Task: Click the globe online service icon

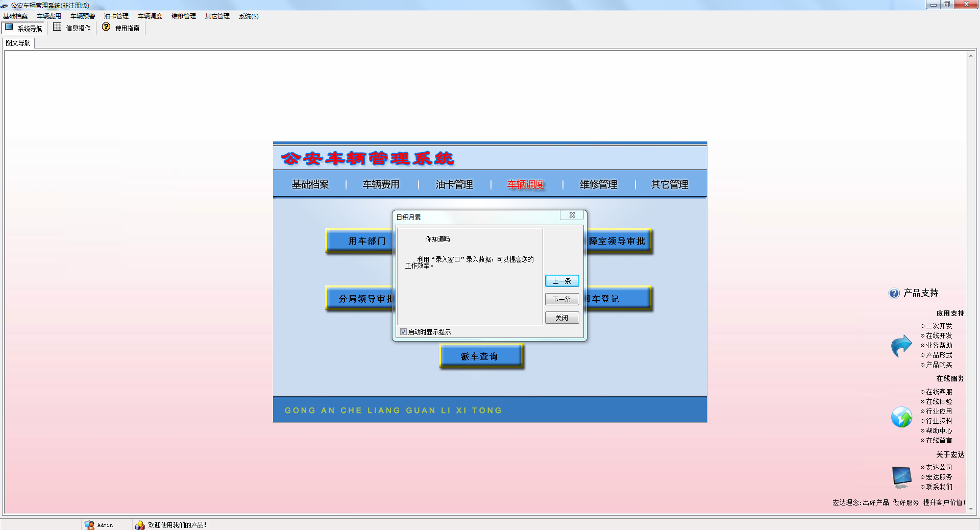Action: 901,417
